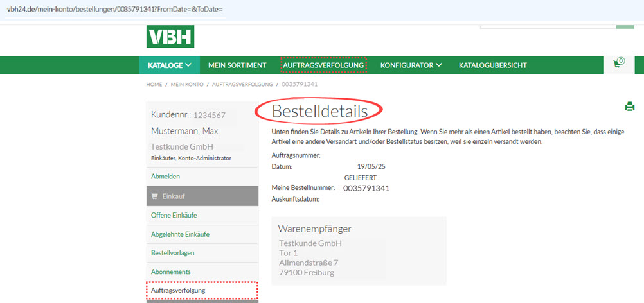Click the Auftragsnummer label

pos(296,155)
